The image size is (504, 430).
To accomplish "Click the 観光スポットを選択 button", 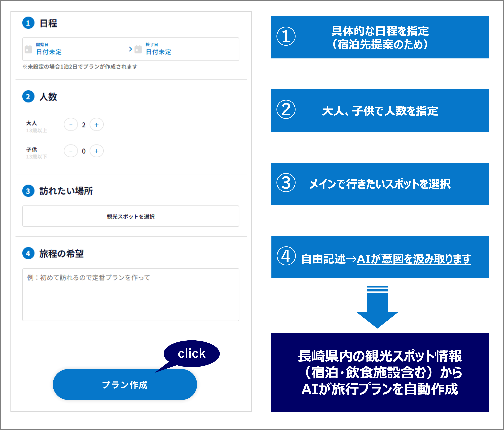I will [x=131, y=216].
